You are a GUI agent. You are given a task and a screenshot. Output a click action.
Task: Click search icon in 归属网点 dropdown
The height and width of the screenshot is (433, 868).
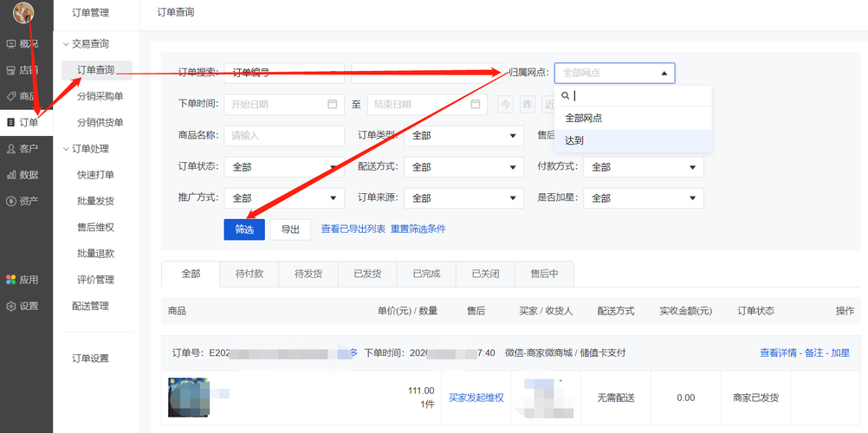(565, 96)
